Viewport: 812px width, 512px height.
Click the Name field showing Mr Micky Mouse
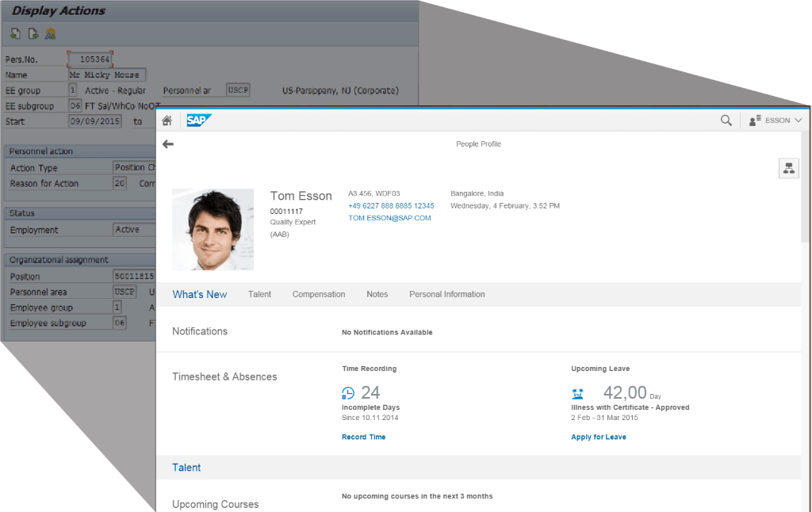coord(107,74)
